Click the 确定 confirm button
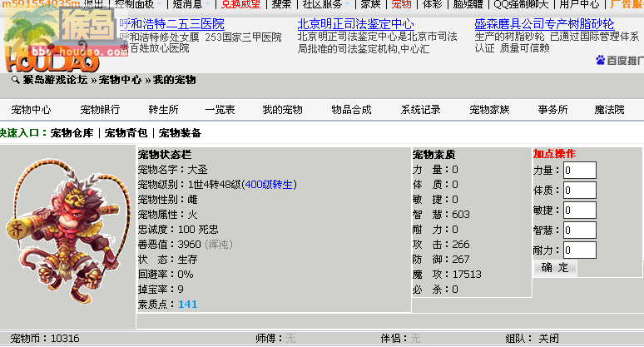This screenshot has width=644, height=347. [x=555, y=268]
